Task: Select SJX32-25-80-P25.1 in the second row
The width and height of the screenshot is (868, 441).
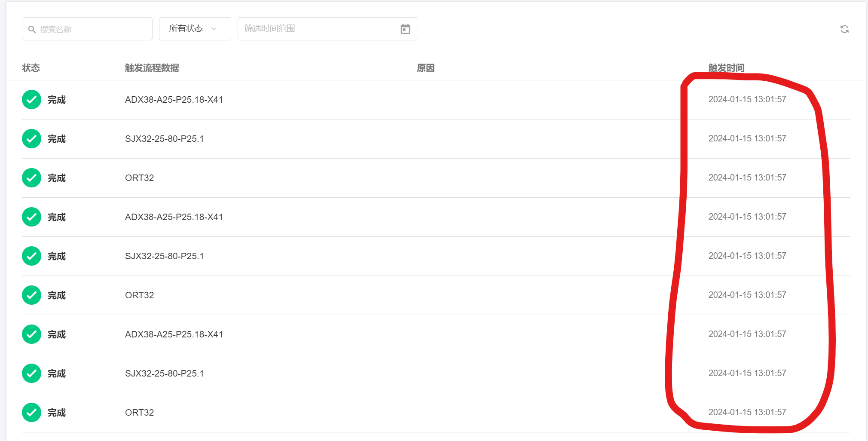Action: 165,139
